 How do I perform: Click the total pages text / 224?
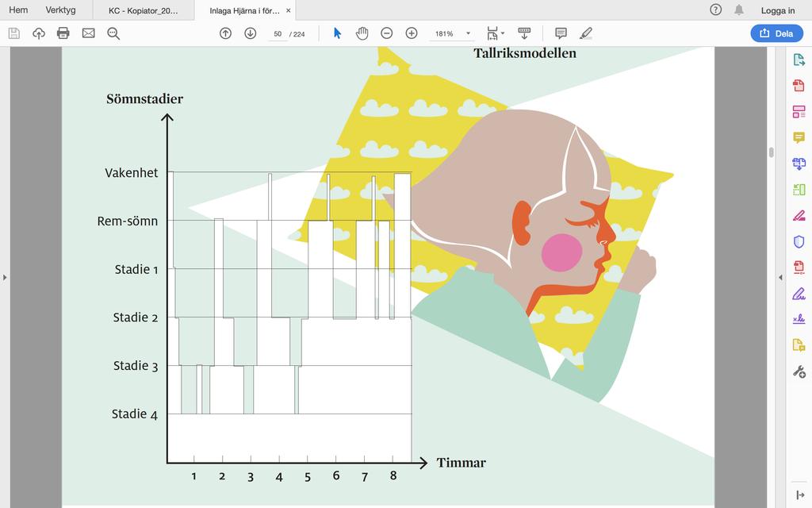coord(297,34)
